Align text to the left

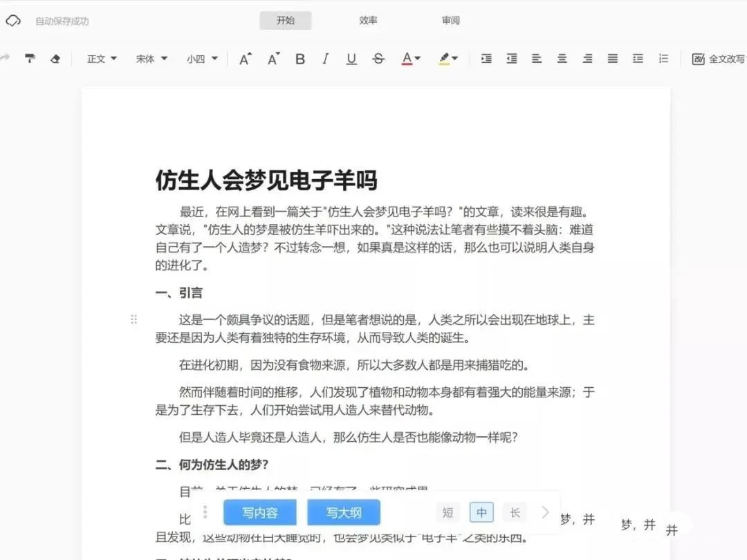click(x=537, y=59)
